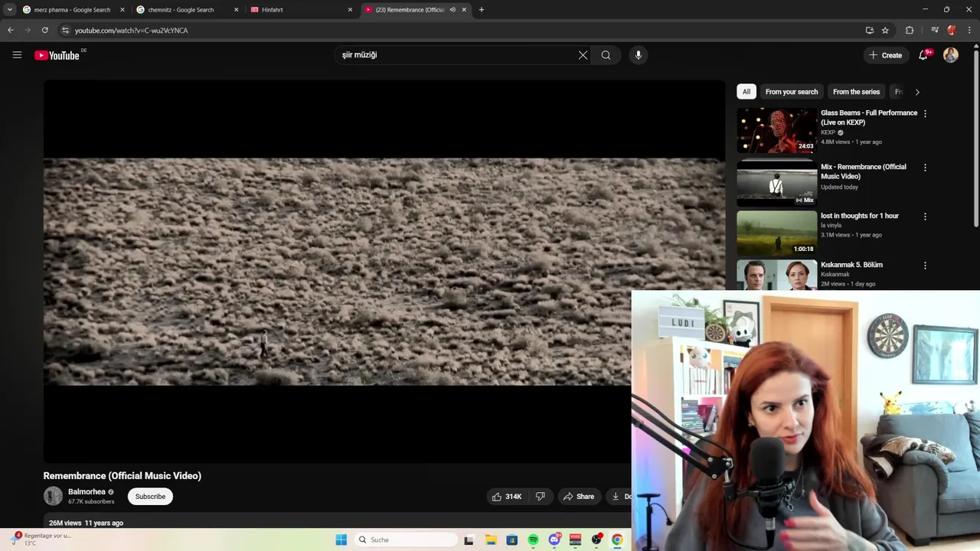Subscribe to the Balmorhea channel
980x551 pixels.
pos(150,497)
